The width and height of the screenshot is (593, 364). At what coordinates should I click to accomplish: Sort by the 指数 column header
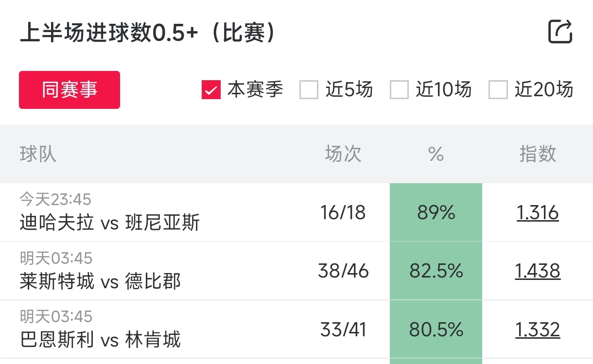538,155
